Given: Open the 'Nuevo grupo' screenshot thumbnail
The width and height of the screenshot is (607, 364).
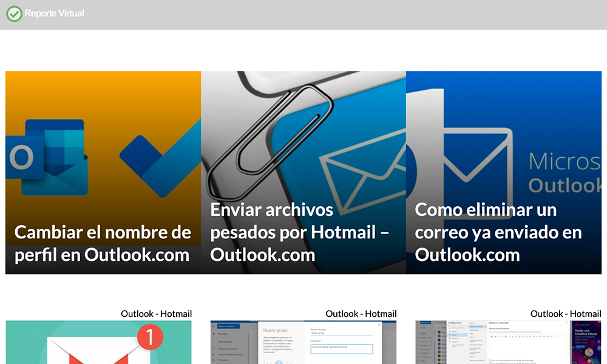Looking at the screenshot, I should (x=303, y=343).
